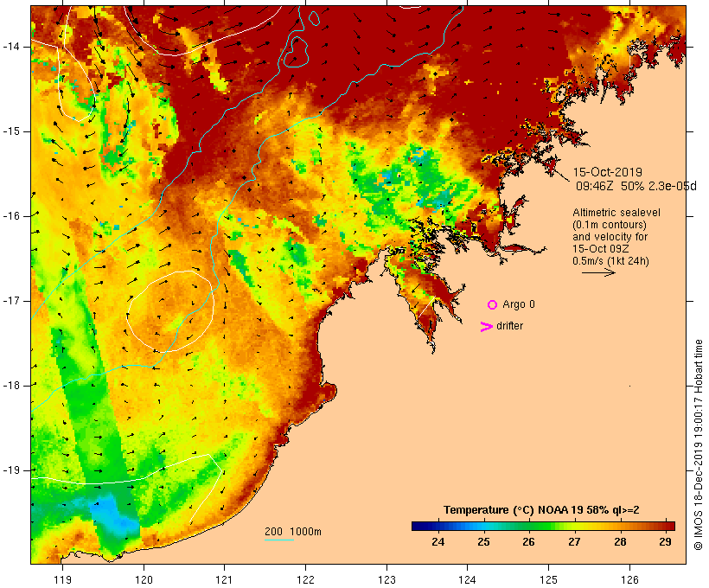Click the '0.5m/s (1kt 24h)' label
709x588 pixels.
(x=610, y=261)
